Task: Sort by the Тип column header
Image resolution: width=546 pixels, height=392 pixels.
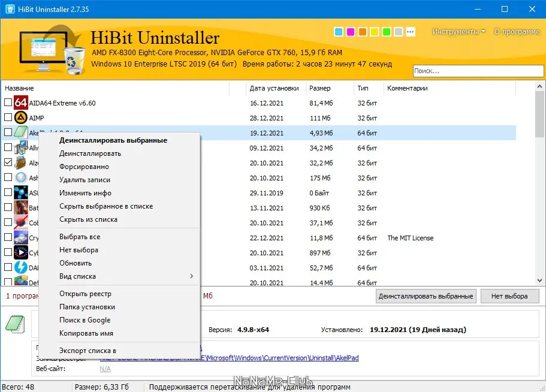Action: (369, 88)
